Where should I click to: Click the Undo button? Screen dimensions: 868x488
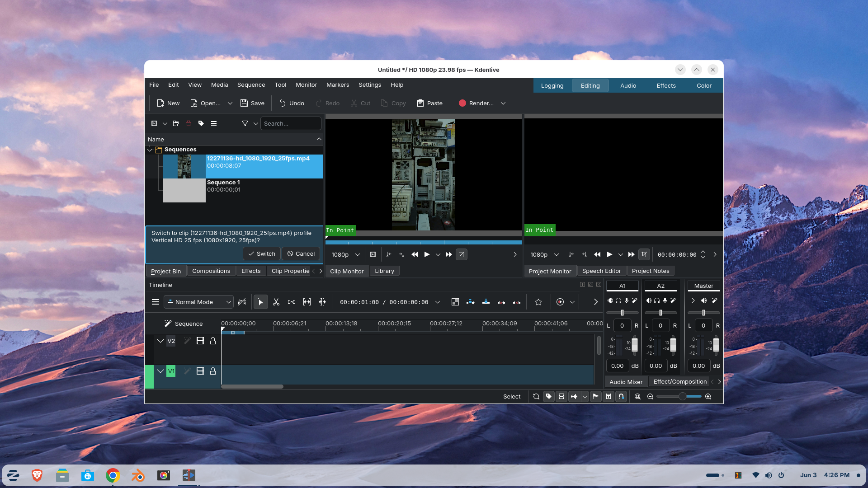point(292,103)
